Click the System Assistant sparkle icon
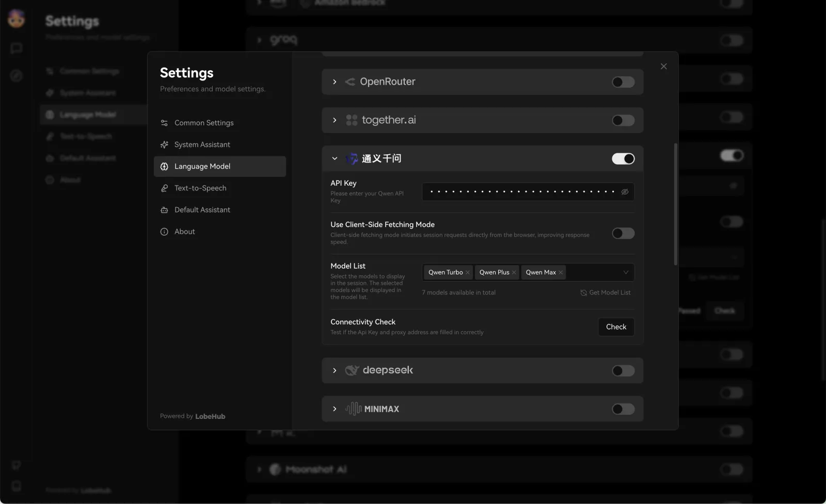Viewport: 826px width, 504px height. [164, 144]
